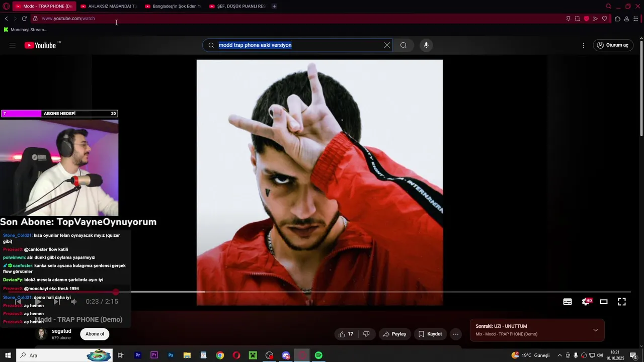Open the YouTube hamburger guide menu
This screenshot has width=644, height=362.
[x=12, y=45]
